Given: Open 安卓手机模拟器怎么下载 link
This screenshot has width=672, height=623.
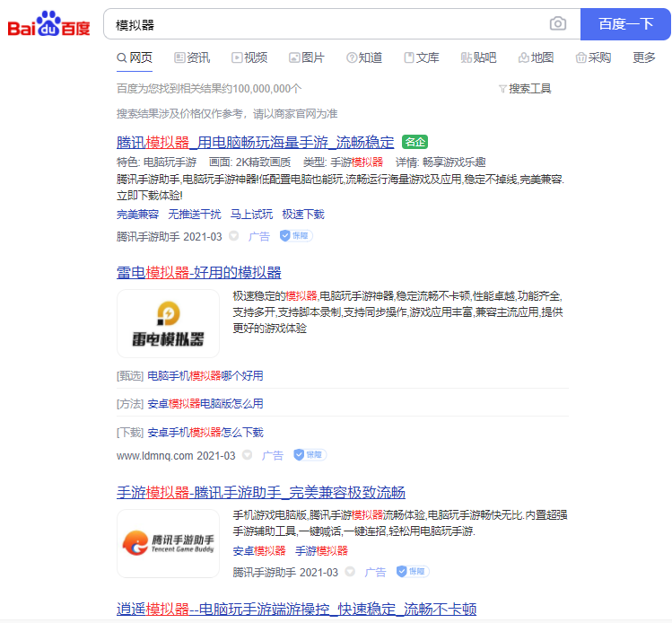Looking at the screenshot, I should coord(205,433).
